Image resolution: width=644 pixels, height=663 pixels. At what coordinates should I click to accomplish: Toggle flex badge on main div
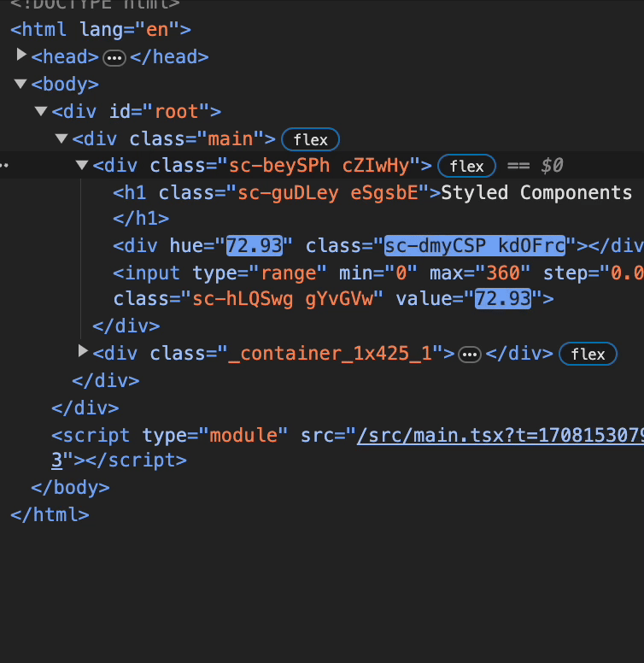(311, 139)
